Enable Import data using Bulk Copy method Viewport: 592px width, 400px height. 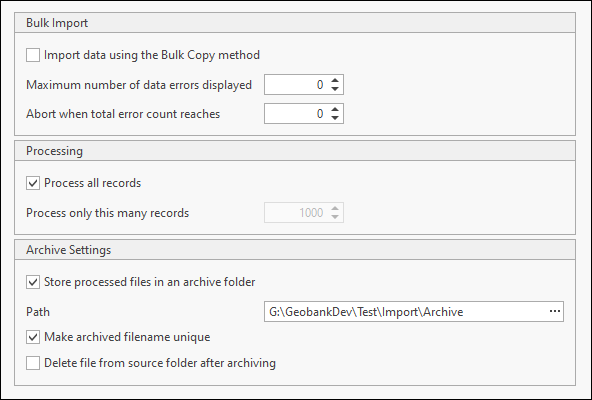33,55
